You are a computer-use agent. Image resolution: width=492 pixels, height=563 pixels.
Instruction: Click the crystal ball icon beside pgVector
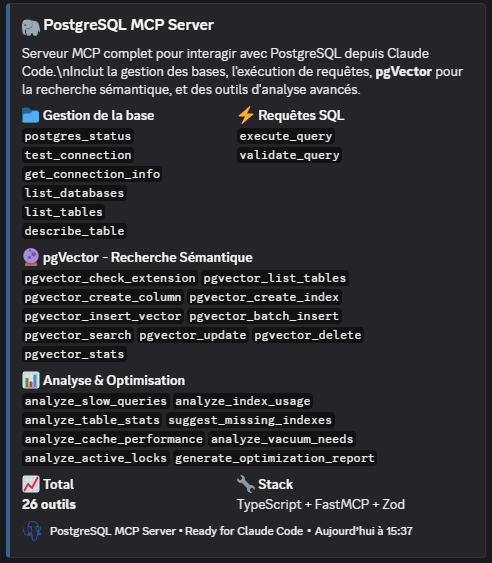tap(31, 257)
